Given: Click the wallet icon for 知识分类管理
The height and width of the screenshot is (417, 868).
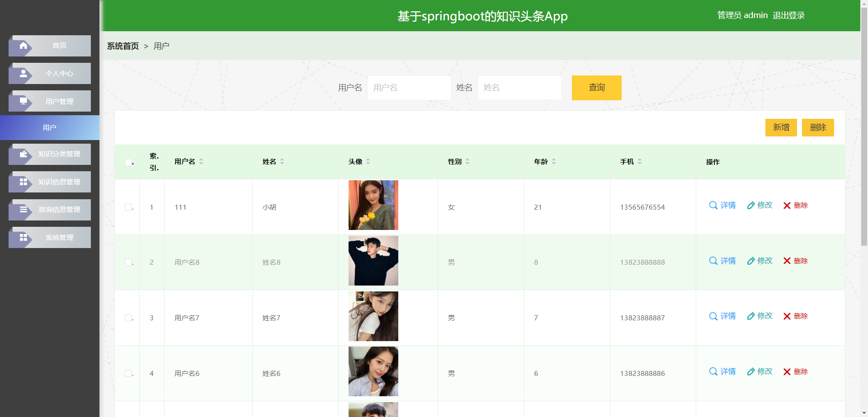Looking at the screenshot, I should [24, 154].
